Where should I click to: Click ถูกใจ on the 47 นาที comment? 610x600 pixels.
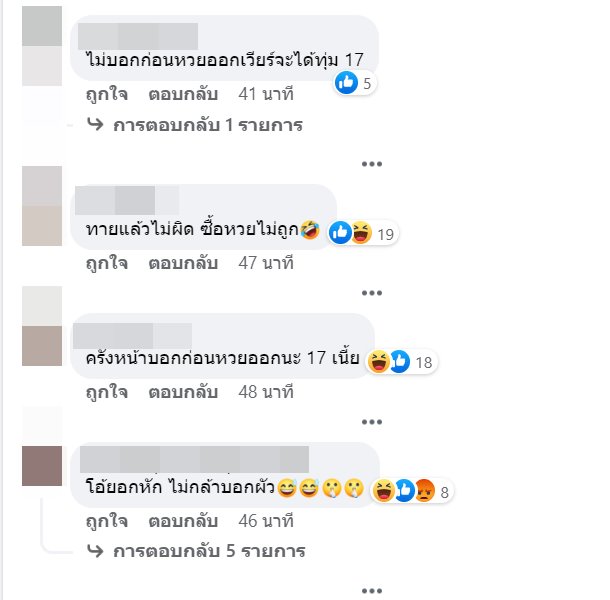(107, 263)
